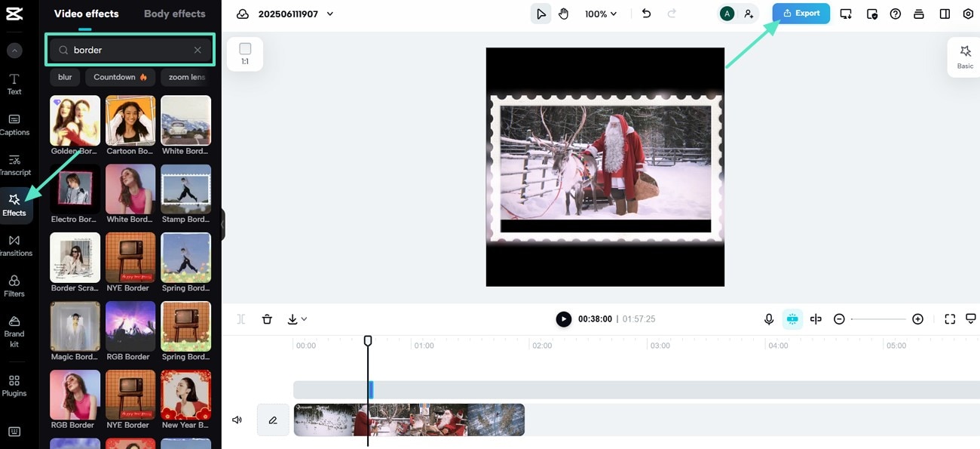Apply the Border Scrapbook effect thumbnail
Screen dimensions: 980x449
pos(75,258)
